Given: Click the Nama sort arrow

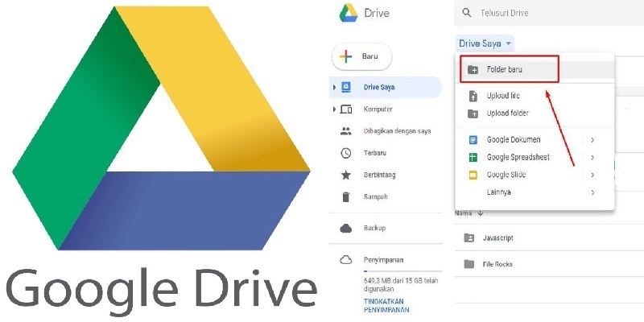Looking at the screenshot, I should pos(480,213).
